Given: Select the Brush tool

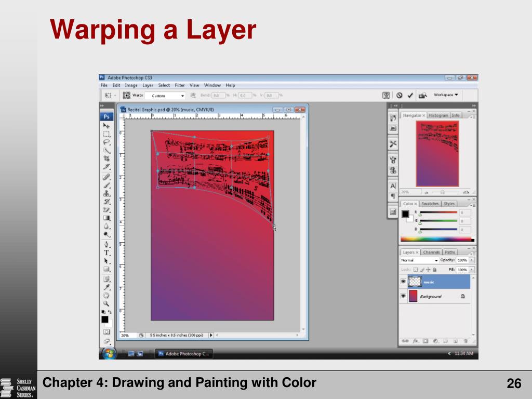Looking at the screenshot, I should coord(106,185).
